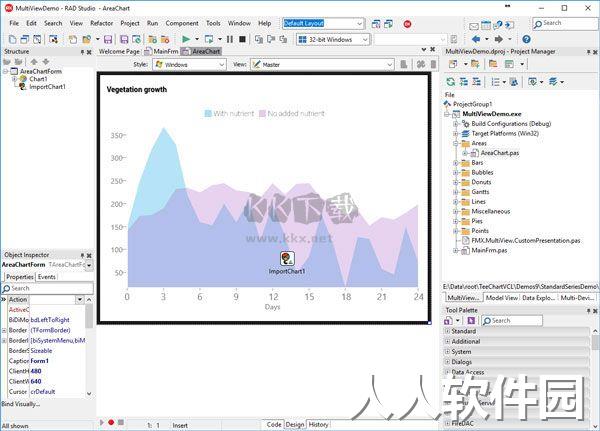Select AreaChart.pas in Project Manager
The image size is (600, 431).
click(x=500, y=153)
